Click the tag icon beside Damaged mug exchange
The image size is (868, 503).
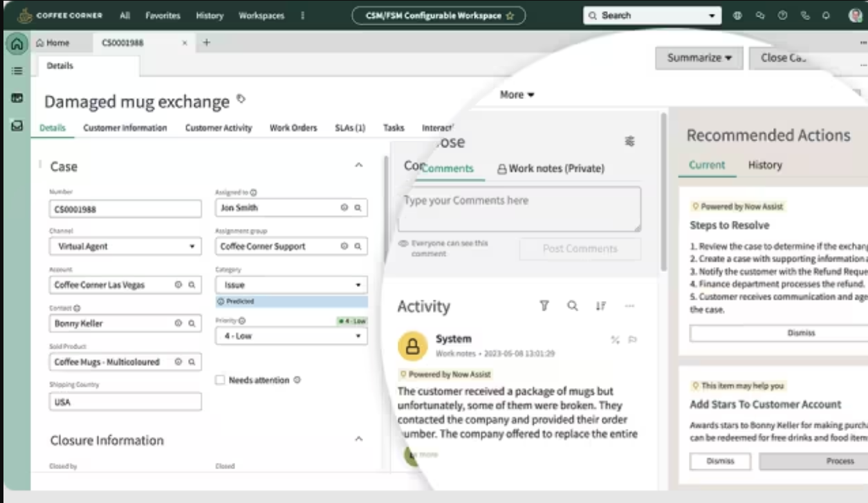coord(241,99)
